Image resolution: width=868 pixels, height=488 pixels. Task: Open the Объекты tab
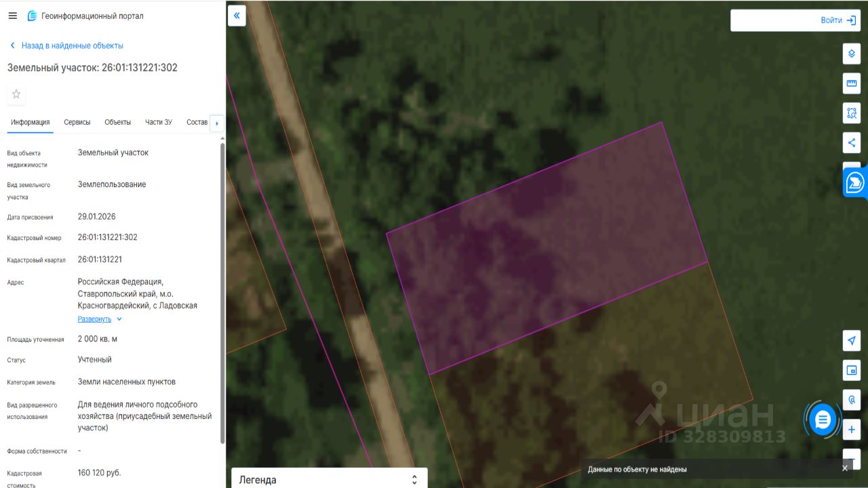pyautogui.click(x=118, y=122)
